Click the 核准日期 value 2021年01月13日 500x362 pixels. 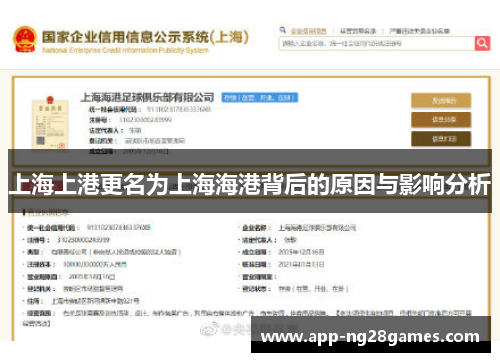tap(301, 264)
